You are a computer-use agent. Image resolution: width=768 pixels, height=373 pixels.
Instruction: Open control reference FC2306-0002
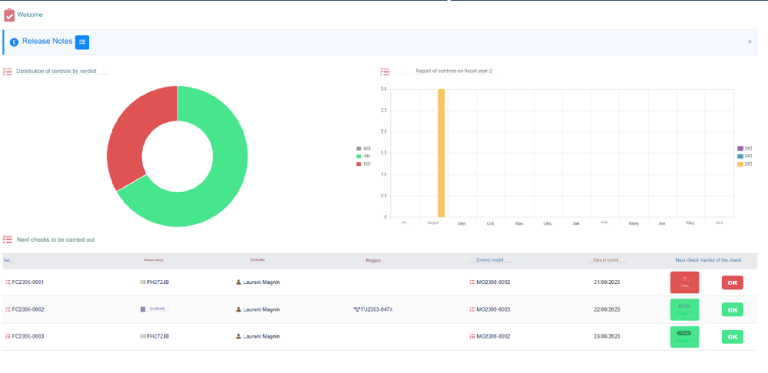pos(28,309)
